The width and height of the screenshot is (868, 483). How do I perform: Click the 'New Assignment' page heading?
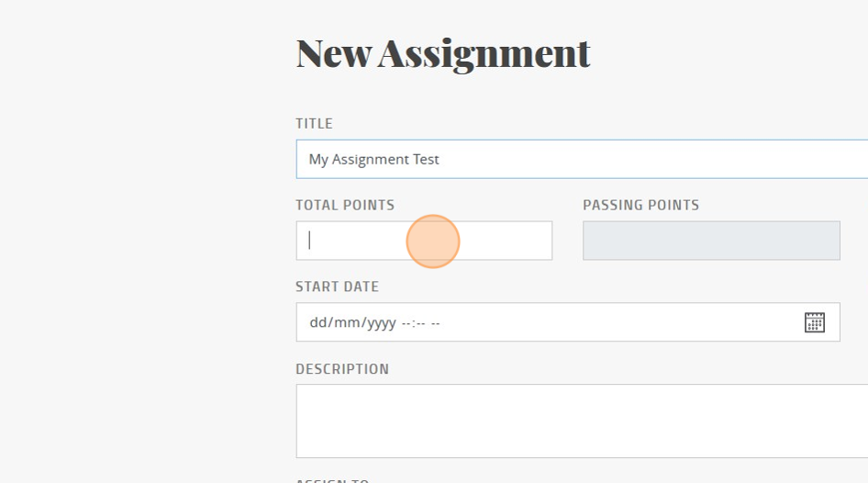443,54
